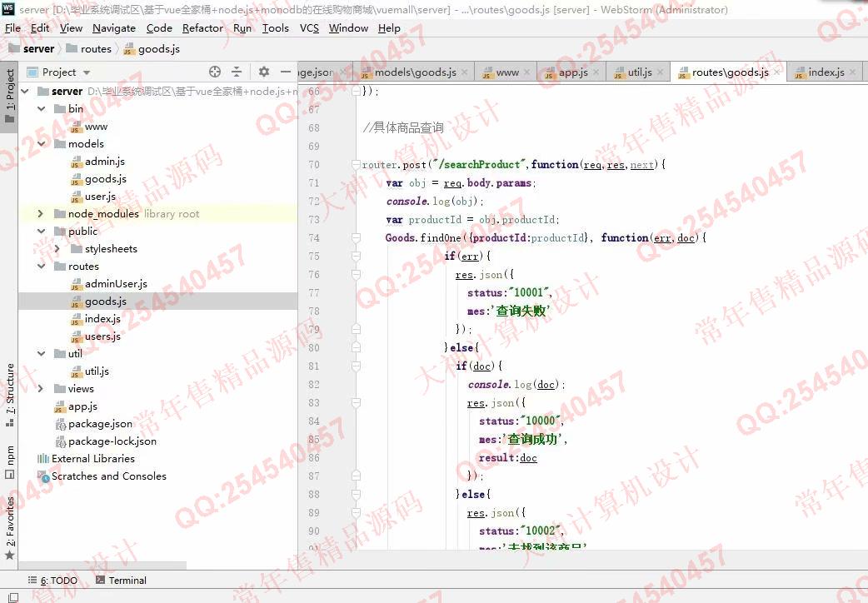This screenshot has width=868, height=603.
Task: Switch to www editor tab
Action: (x=507, y=72)
